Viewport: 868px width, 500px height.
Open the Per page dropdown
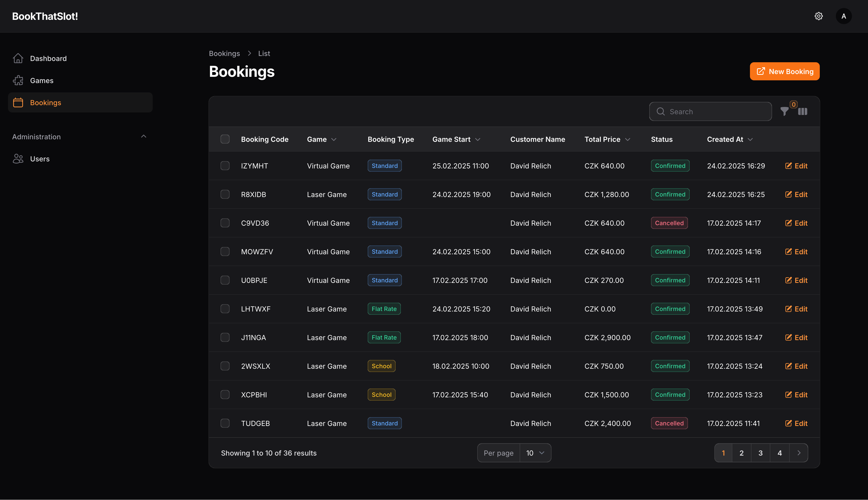535,453
